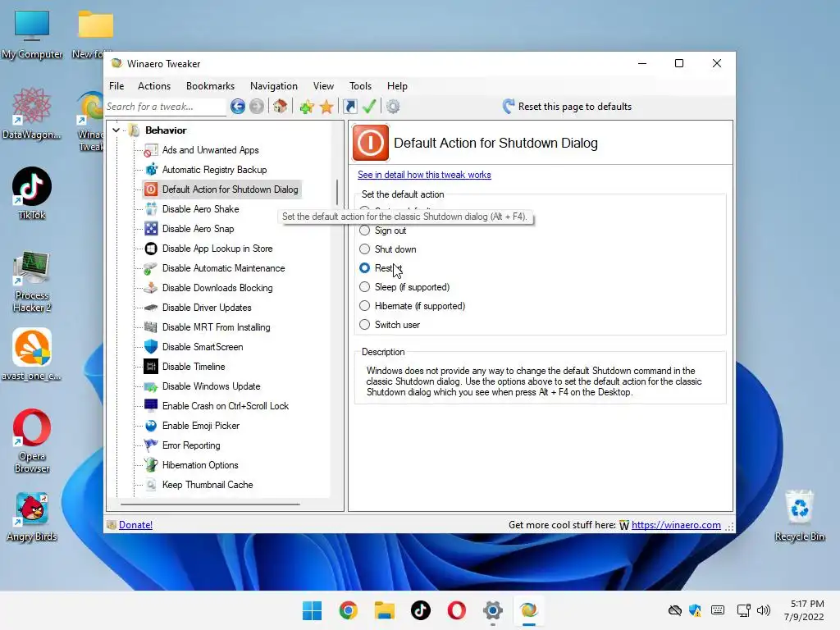This screenshot has height=630, width=840.
Task: Click the export shortcut arrow toolbar icon
Action: point(349,107)
